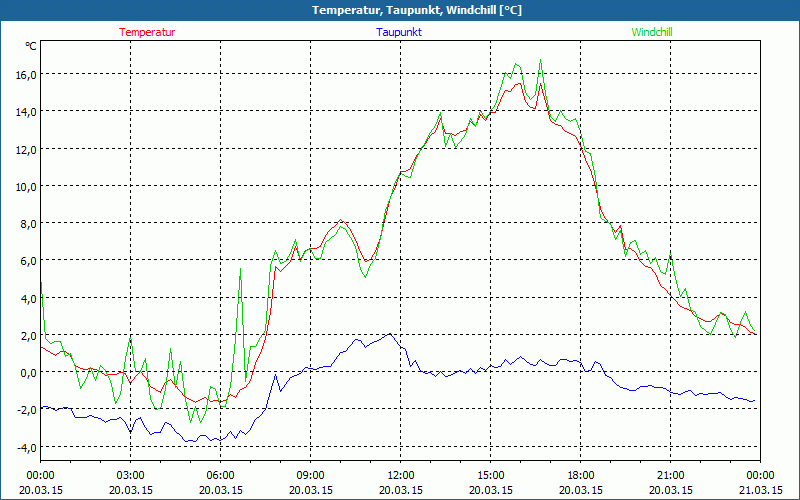The height and width of the screenshot is (500, 800).
Task: Click the blue Taupunkt legend label
Action: pyautogui.click(x=399, y=32)
